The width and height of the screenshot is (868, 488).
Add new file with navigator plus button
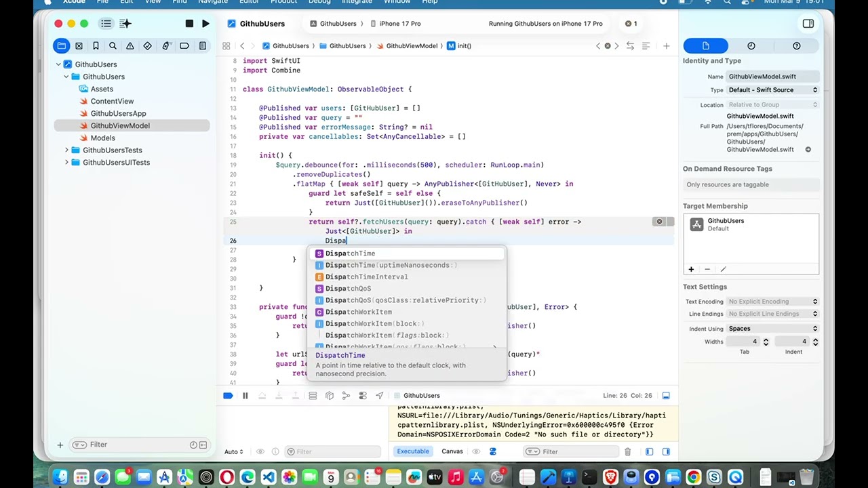[x=60, y=445]
